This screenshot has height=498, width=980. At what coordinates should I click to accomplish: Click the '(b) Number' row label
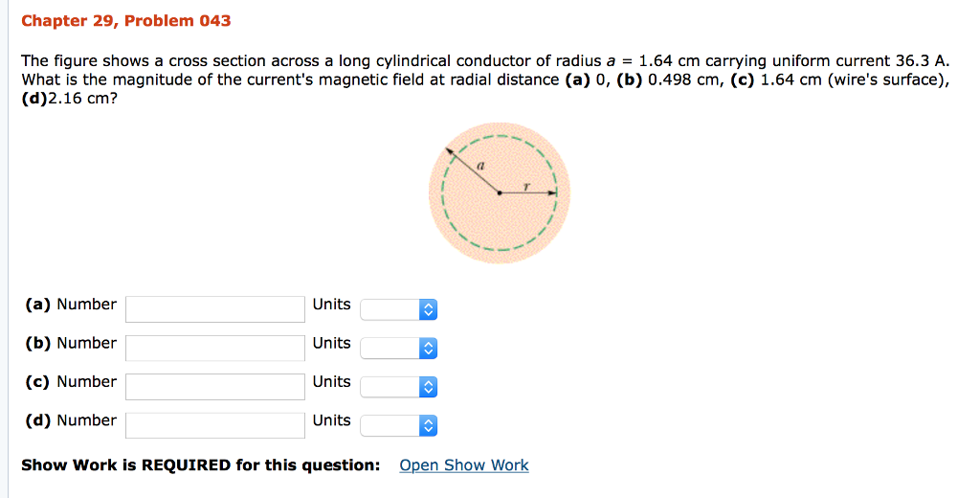tap(71, 343)
